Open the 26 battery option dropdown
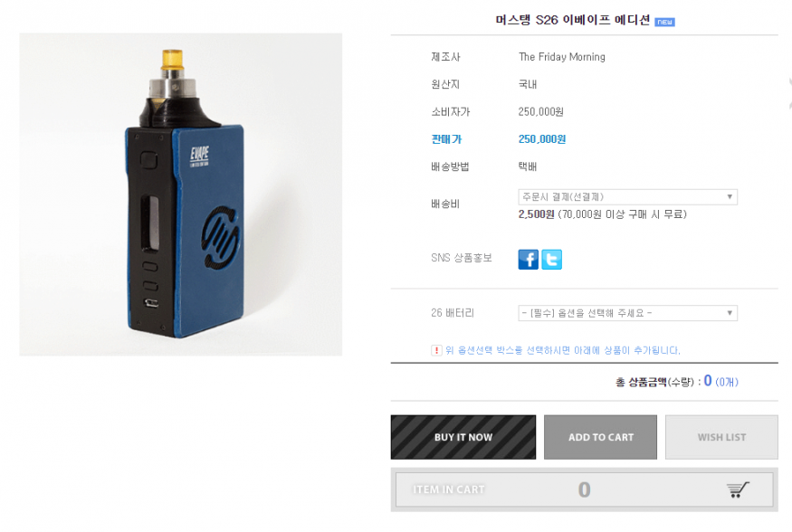 pos(627,313)
